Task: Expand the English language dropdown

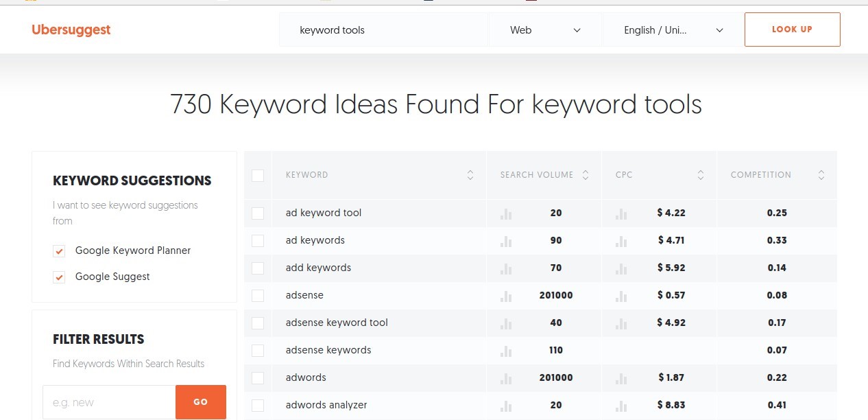Action: click(673, 30)
